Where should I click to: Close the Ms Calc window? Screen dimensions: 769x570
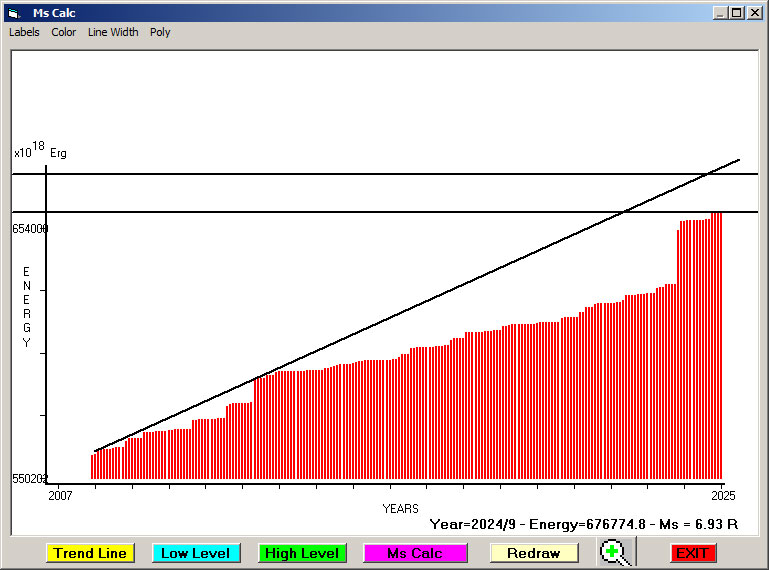[x=753, y=13]
